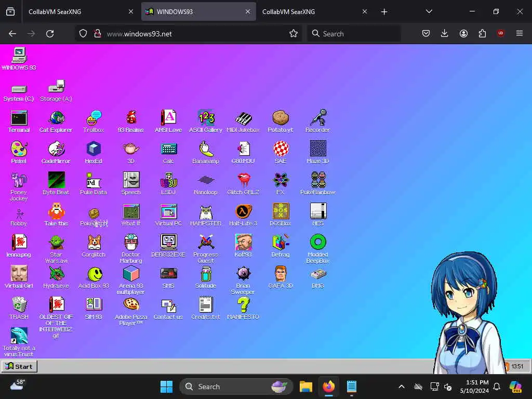Open the tracking protection shield icon
The height and width of the screenshot is (399, 532).
tap(83, 34)
